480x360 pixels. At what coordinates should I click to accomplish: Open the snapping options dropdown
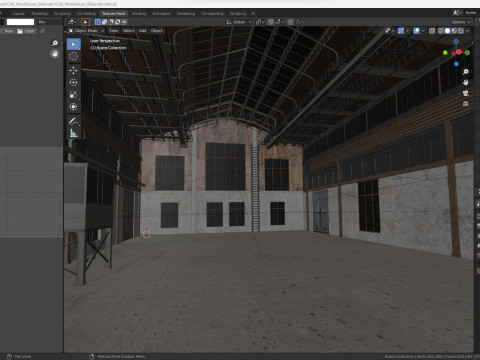[279, 22]
